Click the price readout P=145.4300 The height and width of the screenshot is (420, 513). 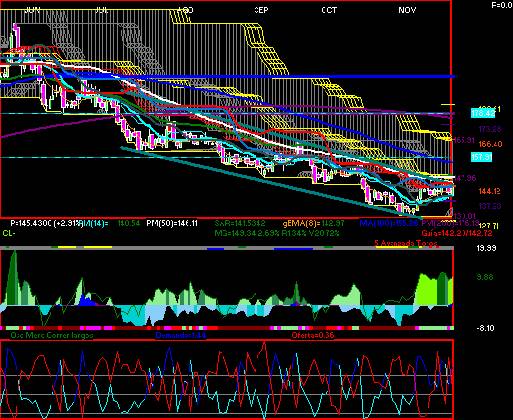click(31, 223)
